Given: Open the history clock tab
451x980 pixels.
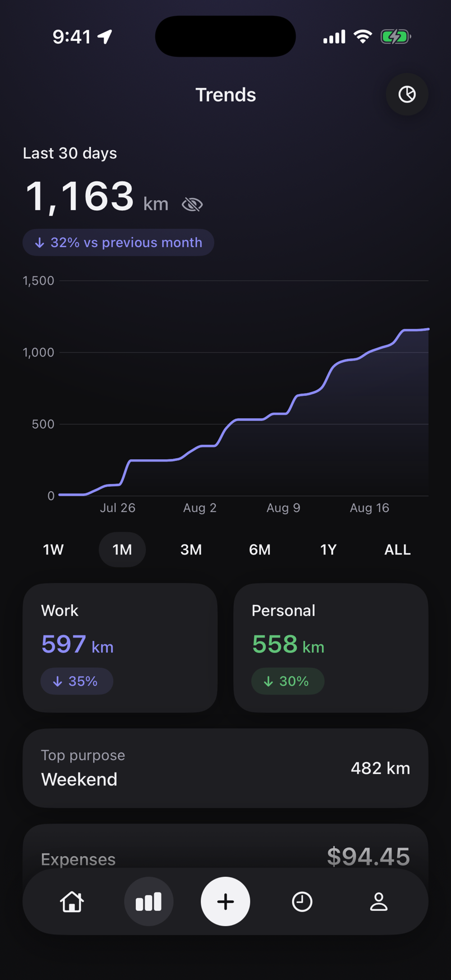Looking at the screenshot, I should pos(302,902).
